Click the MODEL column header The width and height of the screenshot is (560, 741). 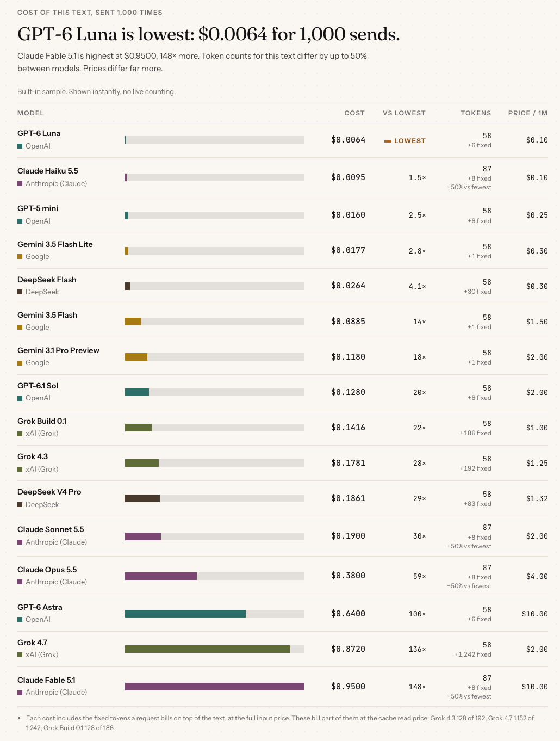coord(30,113)
